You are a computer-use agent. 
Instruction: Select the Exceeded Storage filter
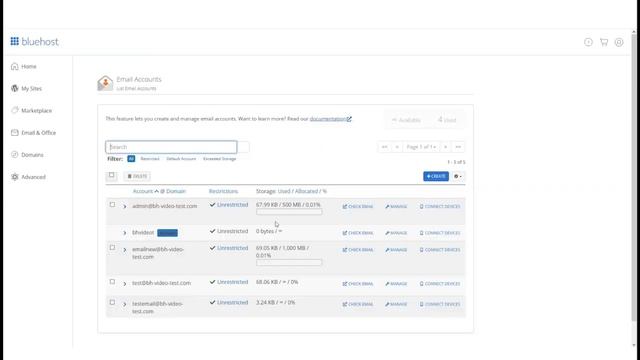[220, 159]
